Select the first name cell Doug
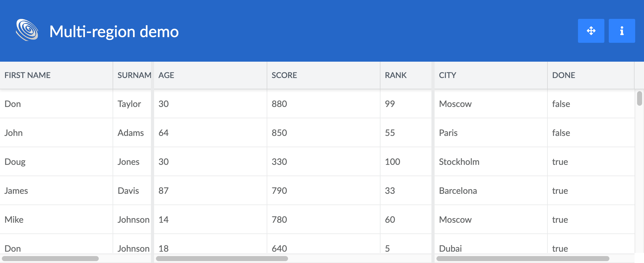The image size is (644, 263). tap(15, 162)
